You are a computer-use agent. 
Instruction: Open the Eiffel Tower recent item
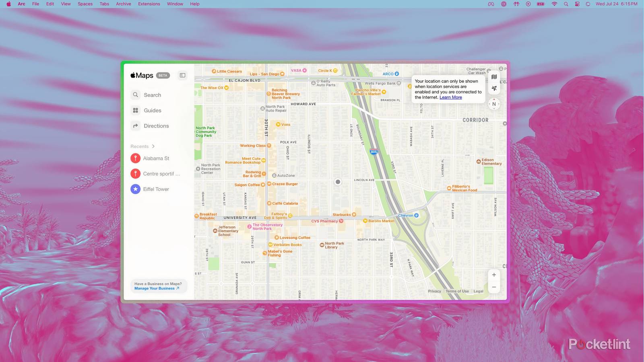(x=156, y=189)
